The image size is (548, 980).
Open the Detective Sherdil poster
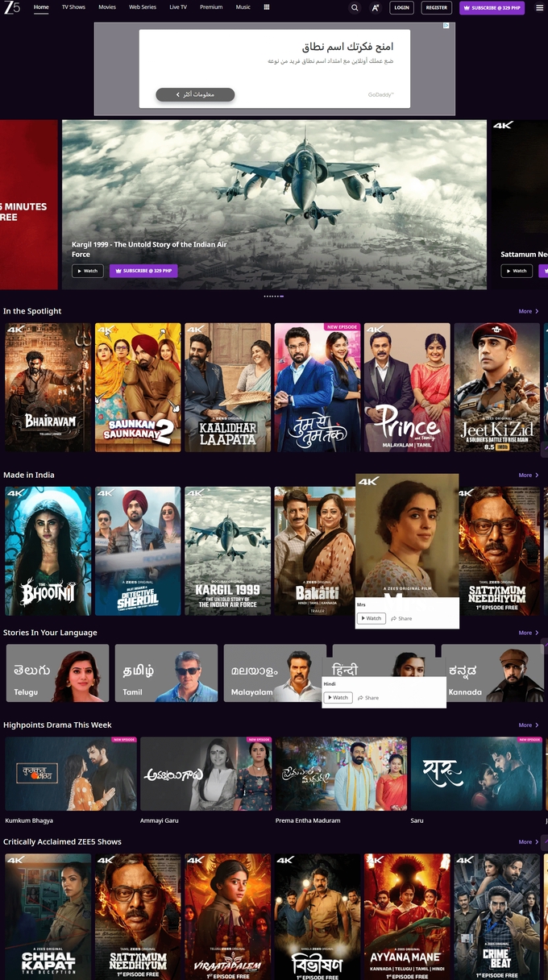point(138,551)
